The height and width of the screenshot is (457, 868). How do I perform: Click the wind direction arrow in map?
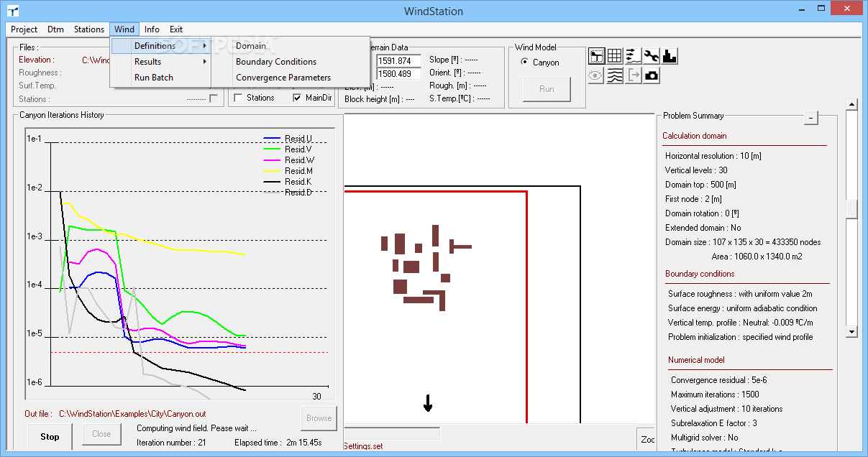pyautogui.click(x=428, y=403)
